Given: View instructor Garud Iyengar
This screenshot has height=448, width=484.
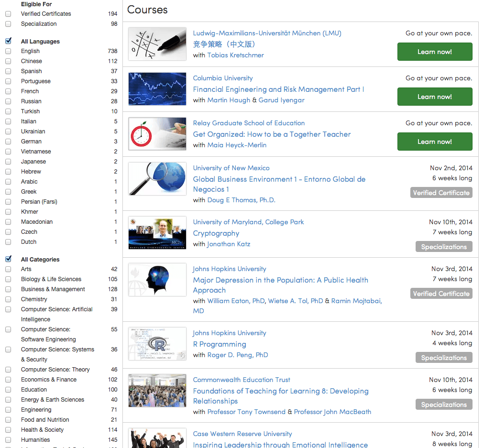Looking at the screenshot, I should [282, 100].
